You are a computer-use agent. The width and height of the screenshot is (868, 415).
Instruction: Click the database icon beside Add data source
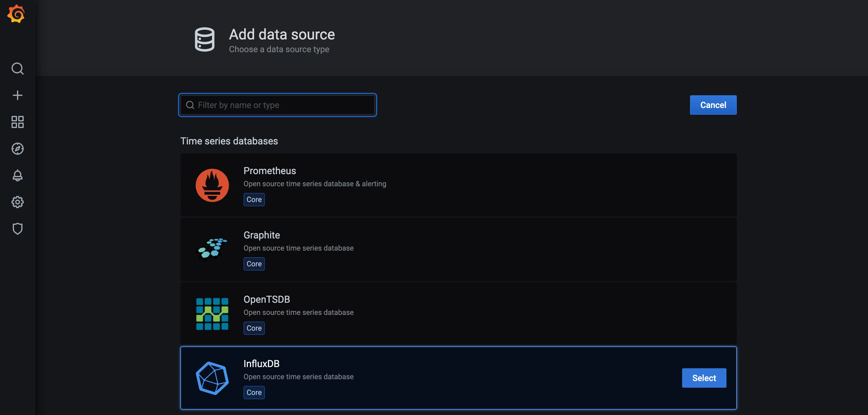pyautogui.click(x=204, y=39)
